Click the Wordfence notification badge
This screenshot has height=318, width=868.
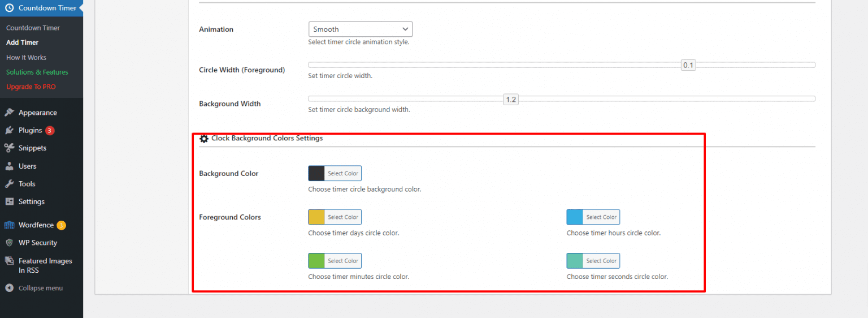(61, 225)
